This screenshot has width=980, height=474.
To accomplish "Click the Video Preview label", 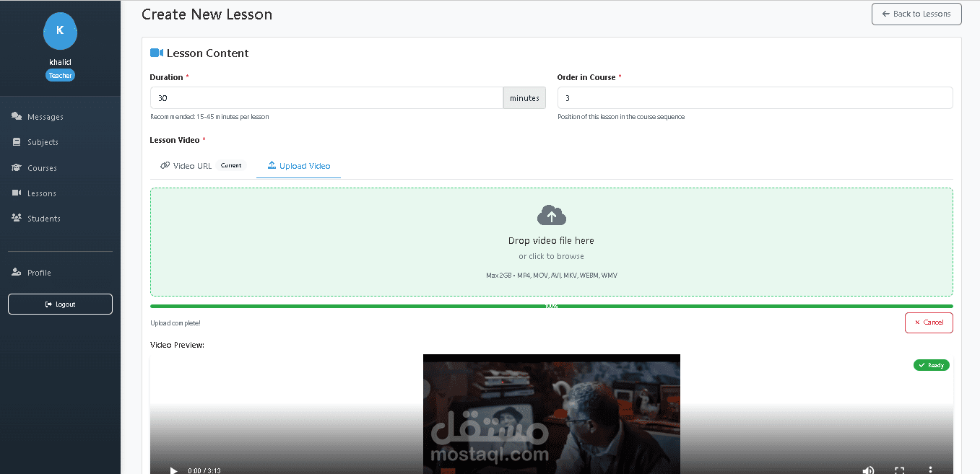I will click(x=177, y=345).
